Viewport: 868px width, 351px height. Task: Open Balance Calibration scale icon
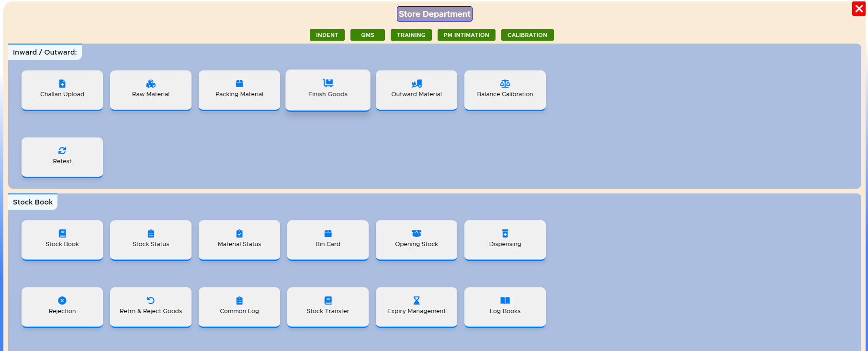tap(505, 84)
